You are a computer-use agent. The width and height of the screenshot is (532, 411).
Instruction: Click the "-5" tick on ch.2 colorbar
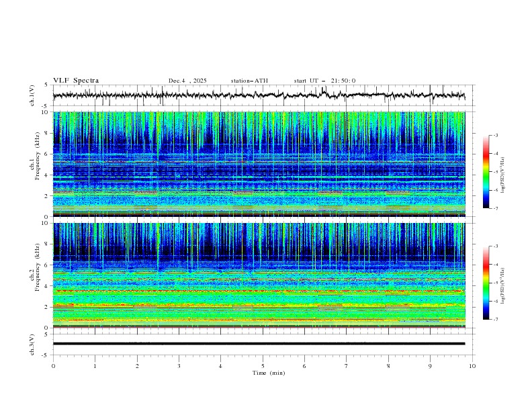[495, 283]
